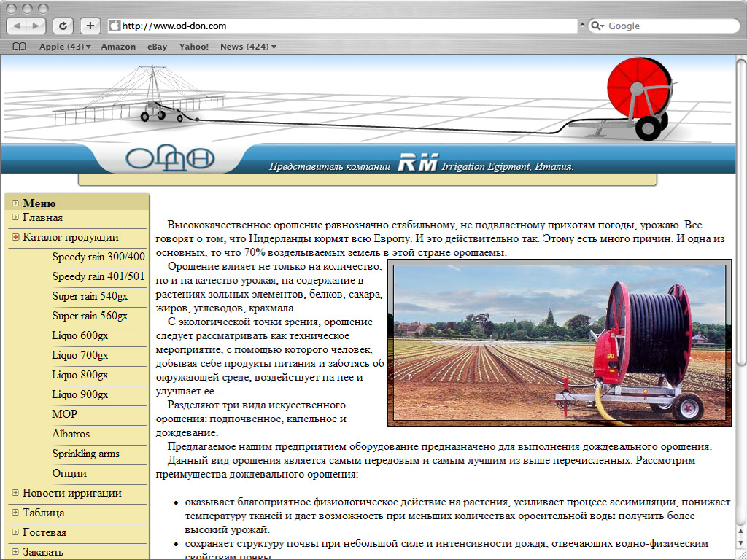The width and height of the screenshot is (747, 560).
Task: Open the Speedy rain 300/400 menu item
Action: point(98,257)
